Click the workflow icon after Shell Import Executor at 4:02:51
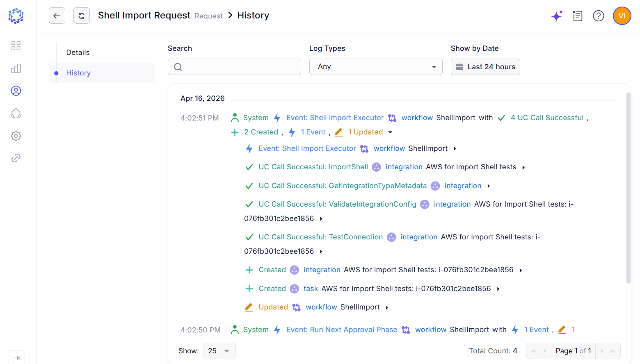 coord(392,118)
